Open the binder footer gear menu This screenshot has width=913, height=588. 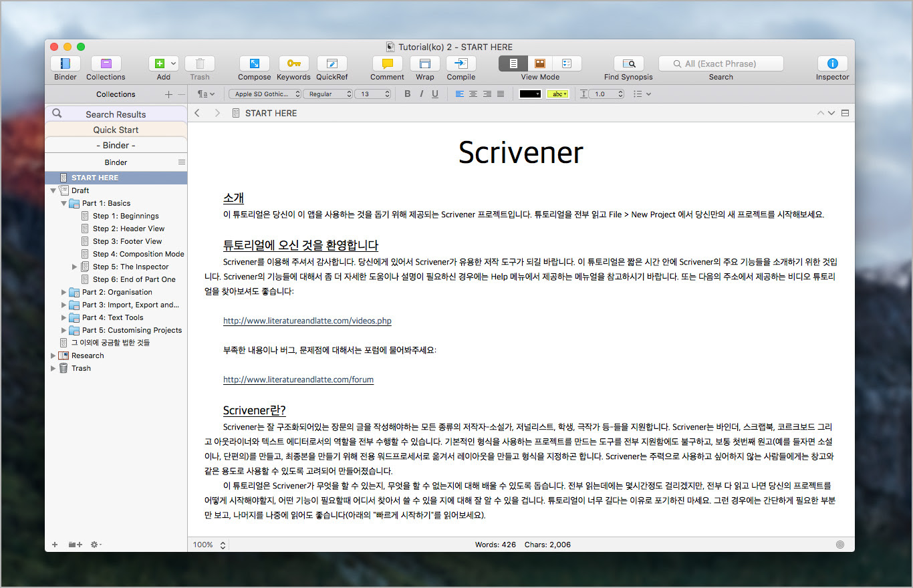pyautogui.click(x=96, y=545)
